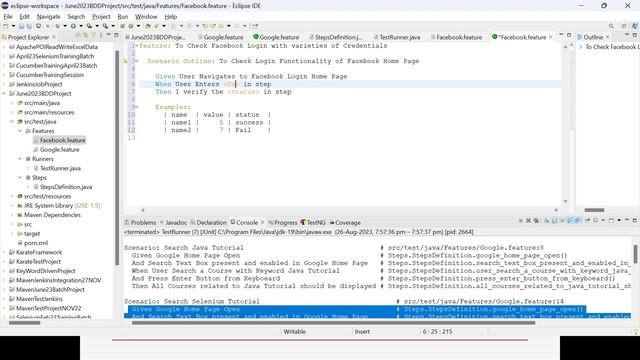
Task: Click Collapse All in Project Explorer
Action: 78,36
